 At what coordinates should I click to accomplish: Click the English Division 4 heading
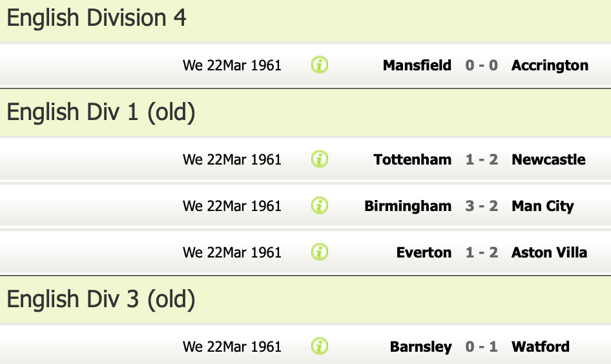pos(96,18)
